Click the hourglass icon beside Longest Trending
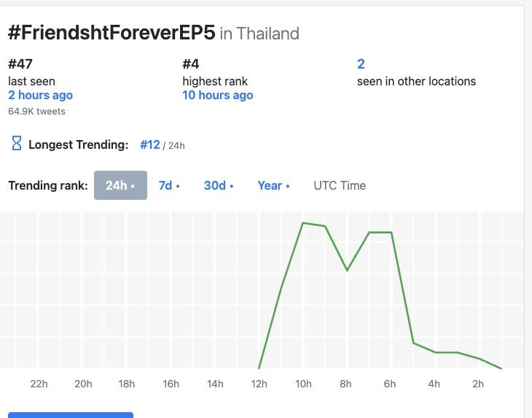Screen dimensions: 532x418 point(17,144)
